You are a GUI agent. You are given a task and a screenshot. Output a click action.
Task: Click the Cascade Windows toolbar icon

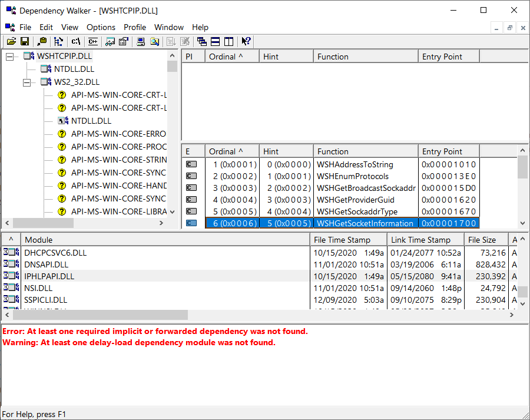[202, 41]
